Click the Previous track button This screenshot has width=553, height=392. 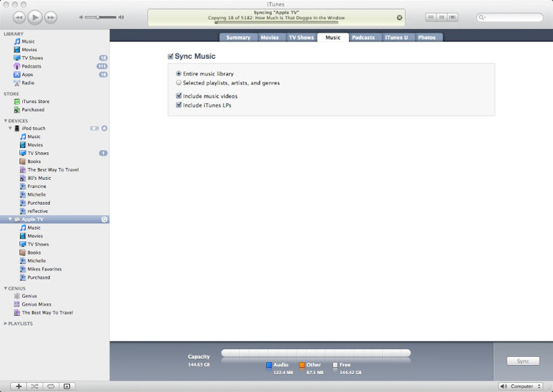click(19, 17)
